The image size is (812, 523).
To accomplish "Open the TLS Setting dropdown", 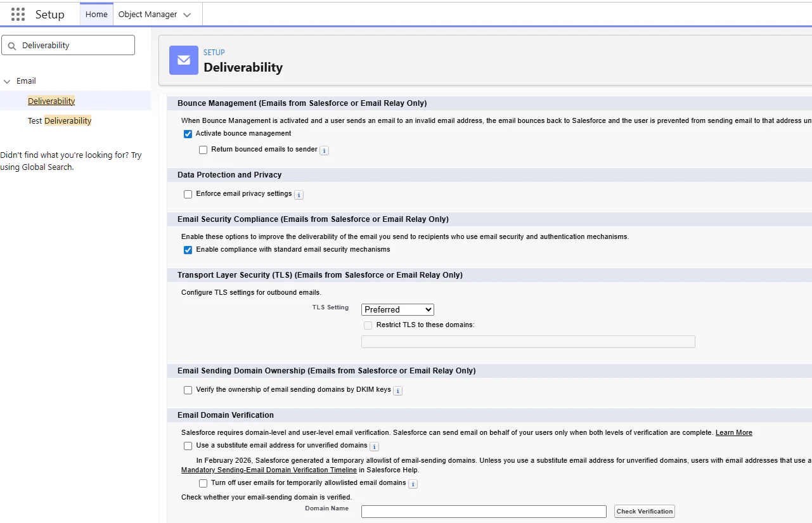I will coord(397,309).
